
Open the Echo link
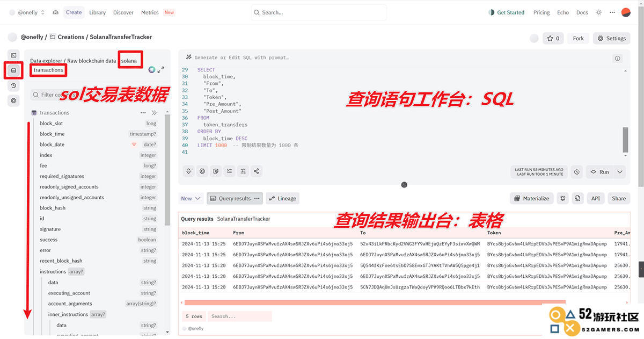click(x=563, y=12)
